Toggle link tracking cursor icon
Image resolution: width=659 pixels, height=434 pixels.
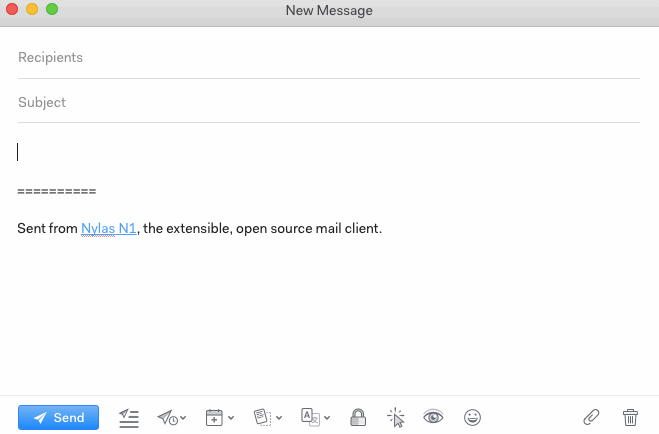click(395, 417)
